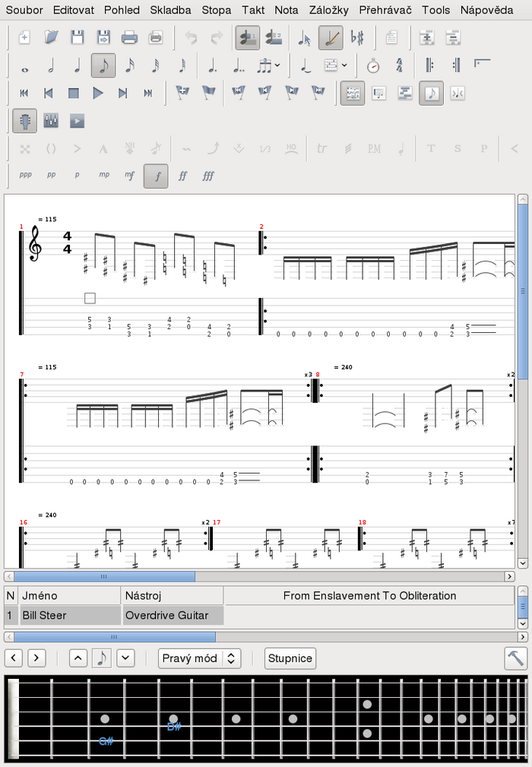Toggle tied note

click(305, 65)
